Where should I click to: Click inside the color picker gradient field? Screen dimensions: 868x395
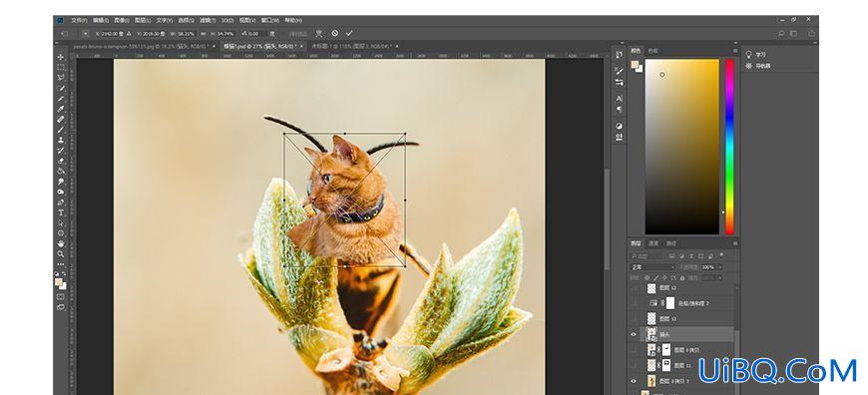(682, 147)
